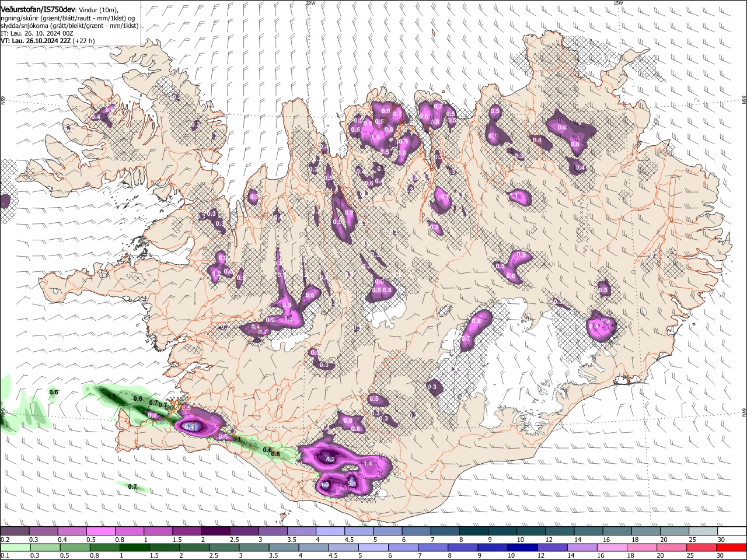The width and height of the screenshot is (747, 560).
Task: Pick the dark teal 8 swatch in upper legend
Action: coord(473,531)
